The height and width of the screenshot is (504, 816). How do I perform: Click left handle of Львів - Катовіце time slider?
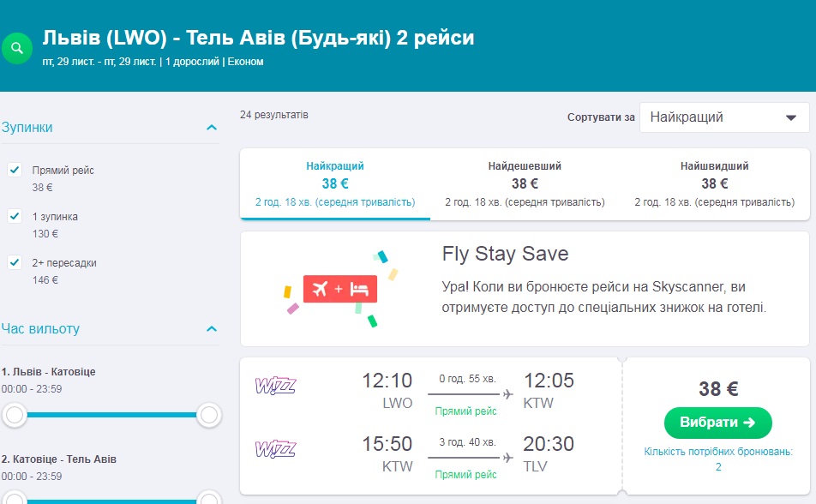(x=14, y=416)
